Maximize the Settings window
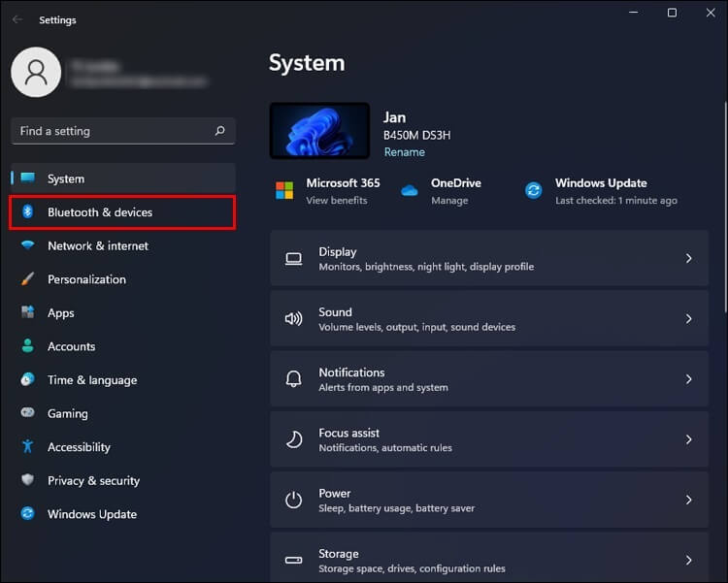Screen dimensions: 728x583 coord(672,13)
